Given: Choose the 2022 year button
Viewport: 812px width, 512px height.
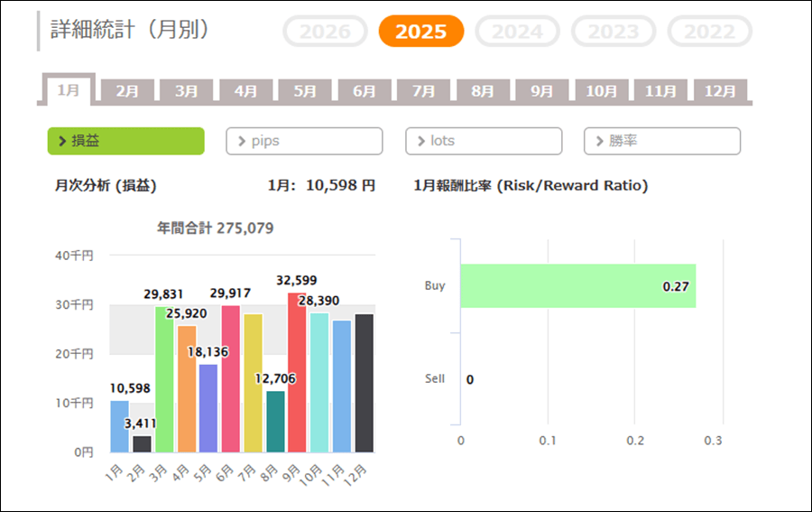Looking at the screenshot, I should 709,32.
